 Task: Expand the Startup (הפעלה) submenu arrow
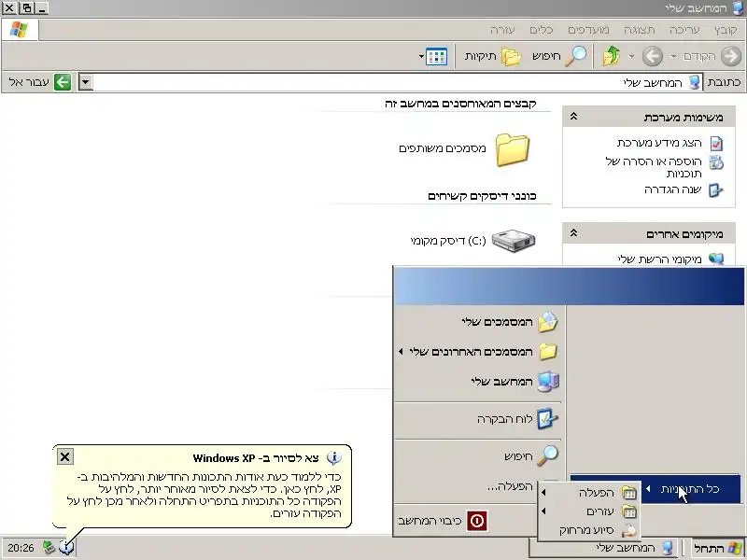(543, 493)
